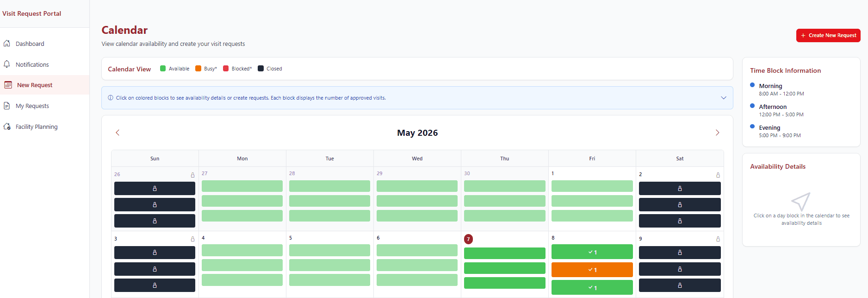Click the Time Block Information heading
This screenshot has height=298, width=868.
point(785,70)
